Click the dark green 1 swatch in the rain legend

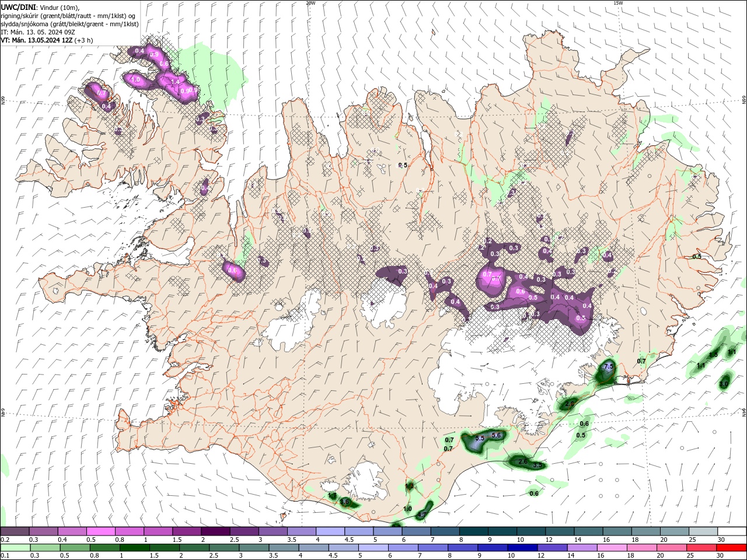tap(134, 548)
